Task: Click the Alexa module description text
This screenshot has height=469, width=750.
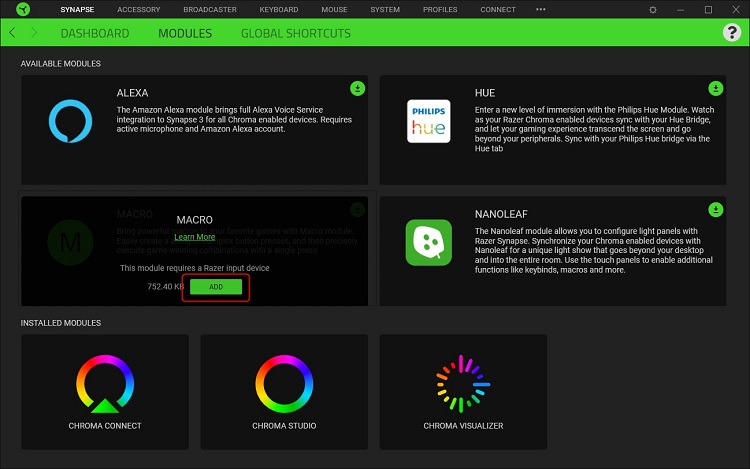Action: point(234,120)
